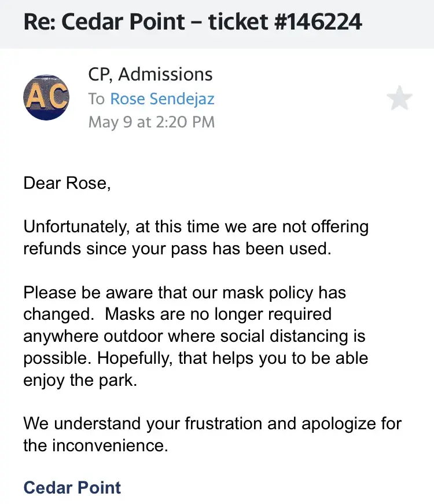Tap sender name CP, Admissions
Screen dimensions: 434x504
click(150, 74)
